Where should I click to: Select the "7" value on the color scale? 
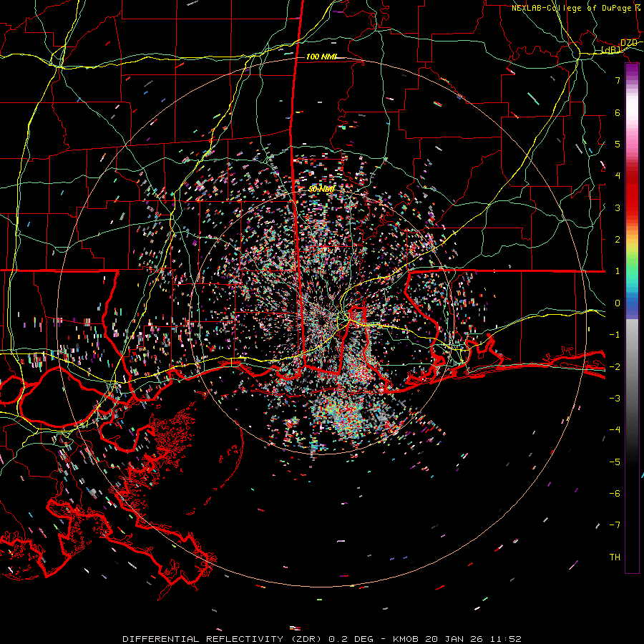(618, 80)
